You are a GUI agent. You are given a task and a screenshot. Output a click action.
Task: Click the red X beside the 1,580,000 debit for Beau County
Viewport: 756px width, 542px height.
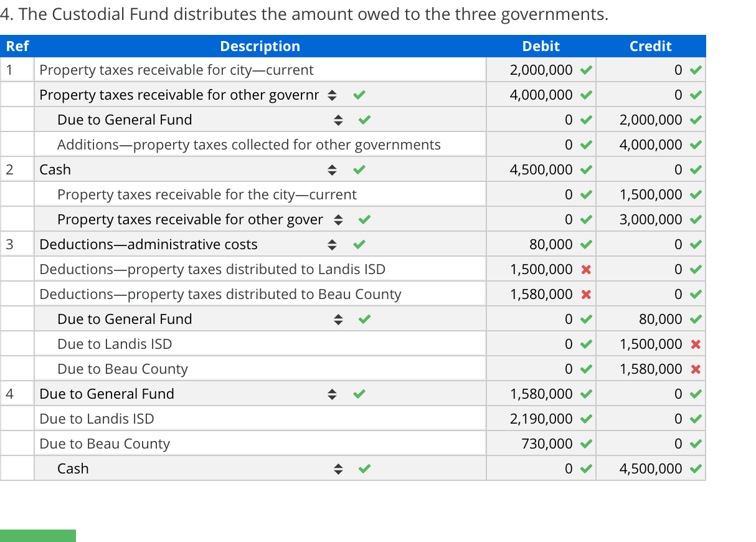point(585,295)
